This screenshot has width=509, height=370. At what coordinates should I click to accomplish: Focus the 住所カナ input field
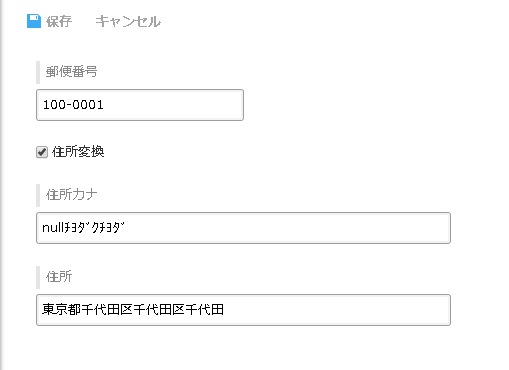pos(243,228)
